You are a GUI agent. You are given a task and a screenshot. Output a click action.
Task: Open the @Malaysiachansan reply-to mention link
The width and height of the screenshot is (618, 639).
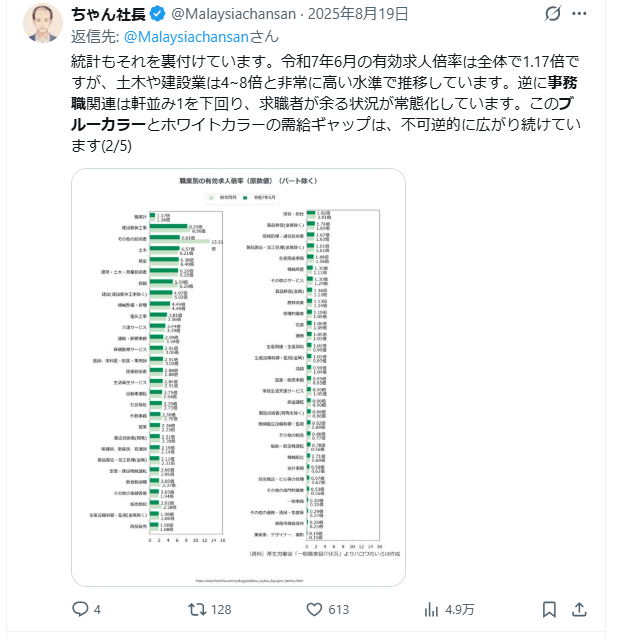click(x=181, y=37)
